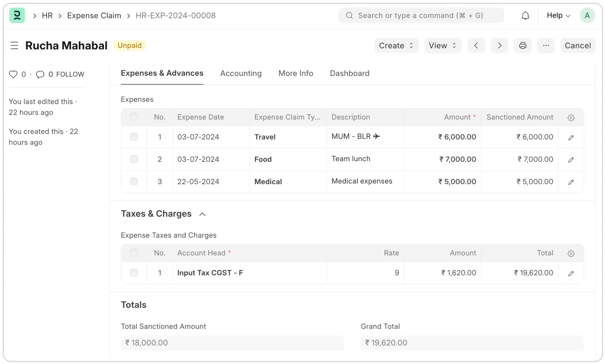Screen dimensions: 605x364
Task: Open the Dashboard tab
Action: coord(349,73)
